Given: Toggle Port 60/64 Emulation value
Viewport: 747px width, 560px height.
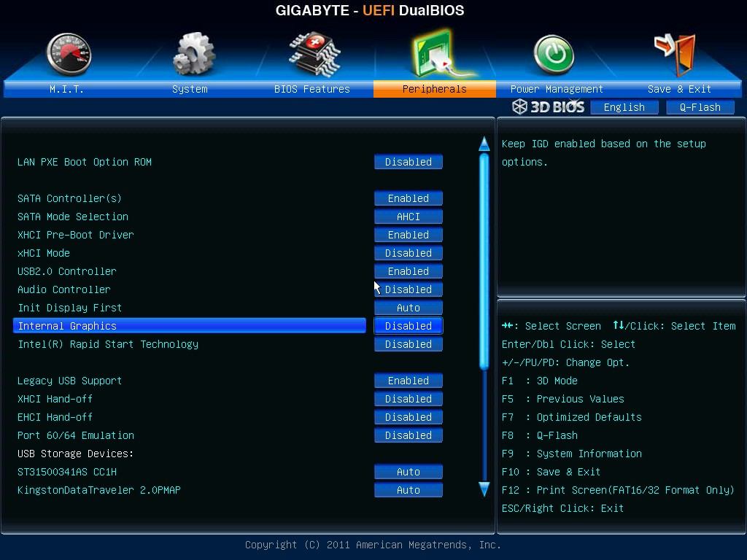Looking at the screenshot, I should [409, 435].
